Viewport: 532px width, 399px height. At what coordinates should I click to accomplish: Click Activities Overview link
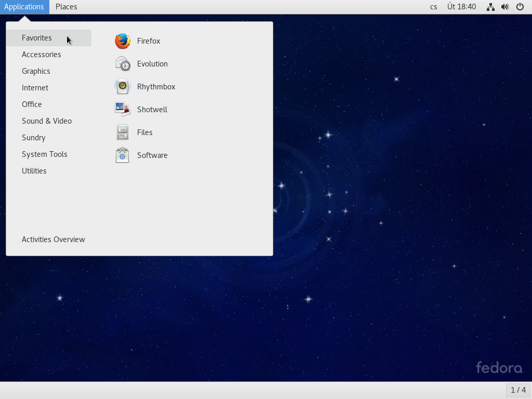tap(54, 240)
